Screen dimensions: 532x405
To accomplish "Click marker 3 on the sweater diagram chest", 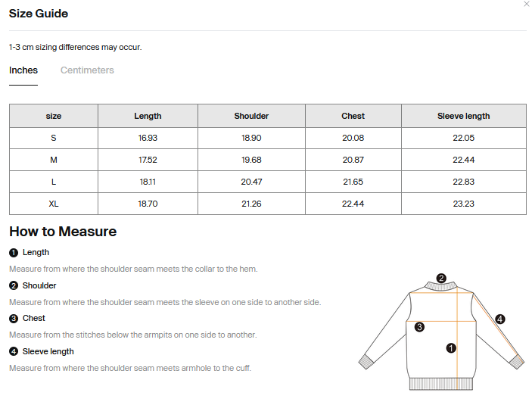I will [419, 327].
